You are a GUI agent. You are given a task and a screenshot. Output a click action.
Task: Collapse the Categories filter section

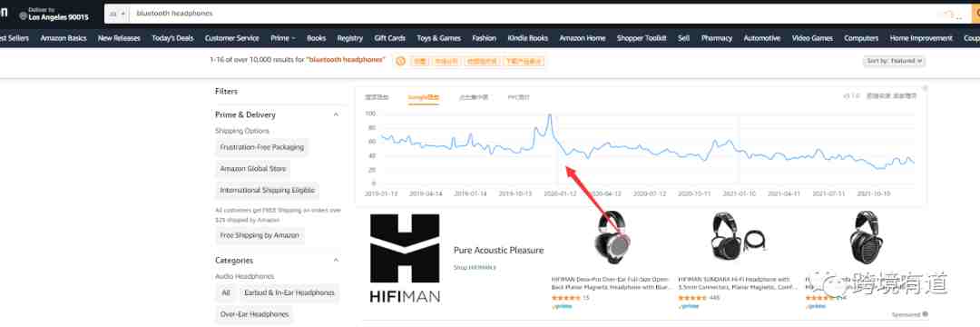tap(336, 260)
